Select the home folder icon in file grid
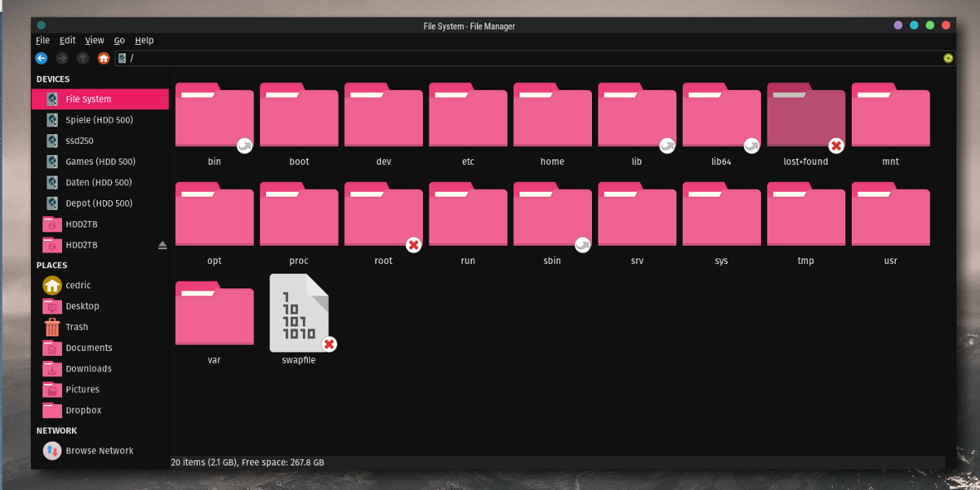The image size is (980, 490). point(553,117)
